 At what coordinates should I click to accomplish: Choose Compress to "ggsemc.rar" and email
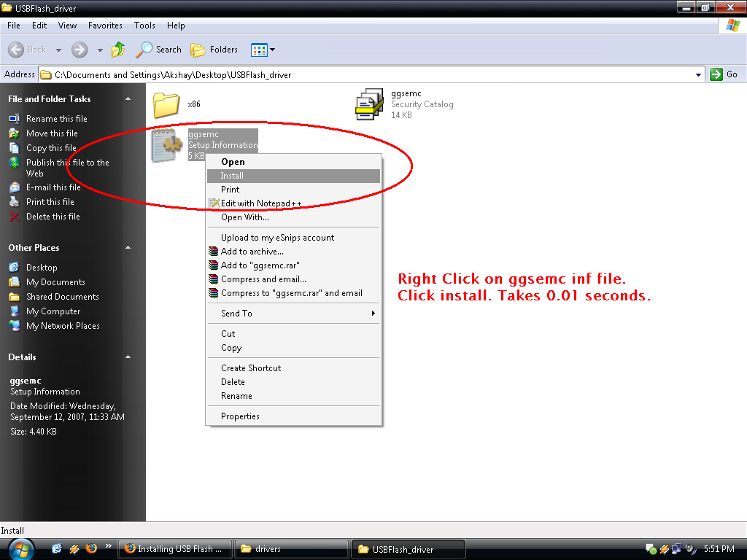[x=293, y=293]
